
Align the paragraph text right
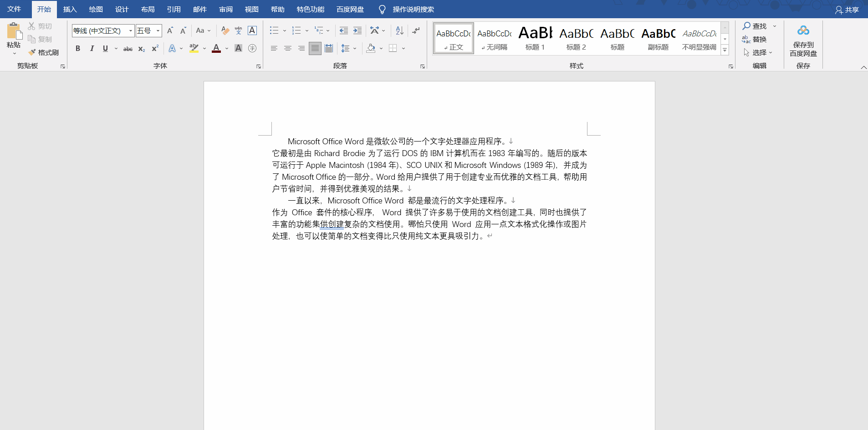coord(301,48)
